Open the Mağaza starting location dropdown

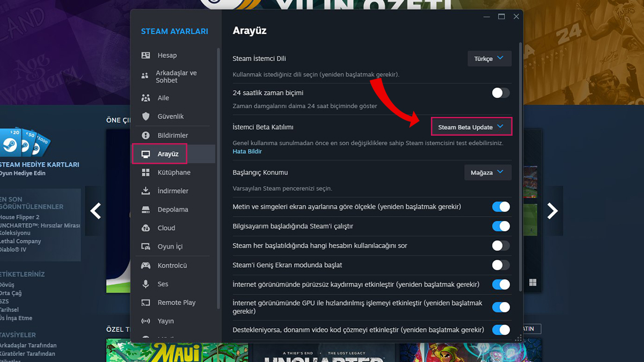(x=487, y=172)
